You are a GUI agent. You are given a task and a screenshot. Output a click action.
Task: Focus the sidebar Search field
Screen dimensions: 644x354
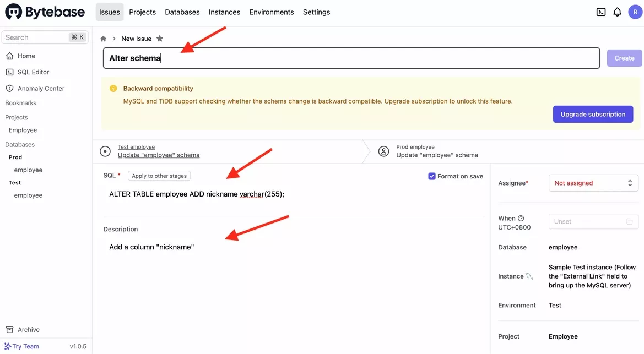[45, 37]
